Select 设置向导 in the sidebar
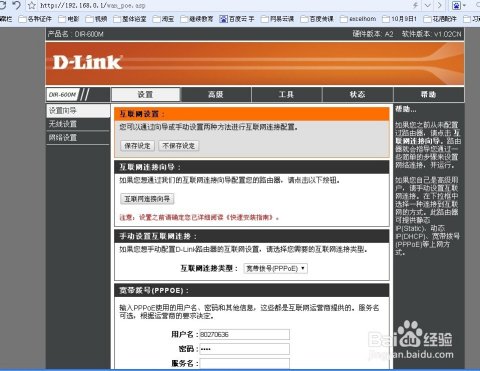Image resolution: width=480 pixels, height=371 pixels. click(x=78, y=111)
